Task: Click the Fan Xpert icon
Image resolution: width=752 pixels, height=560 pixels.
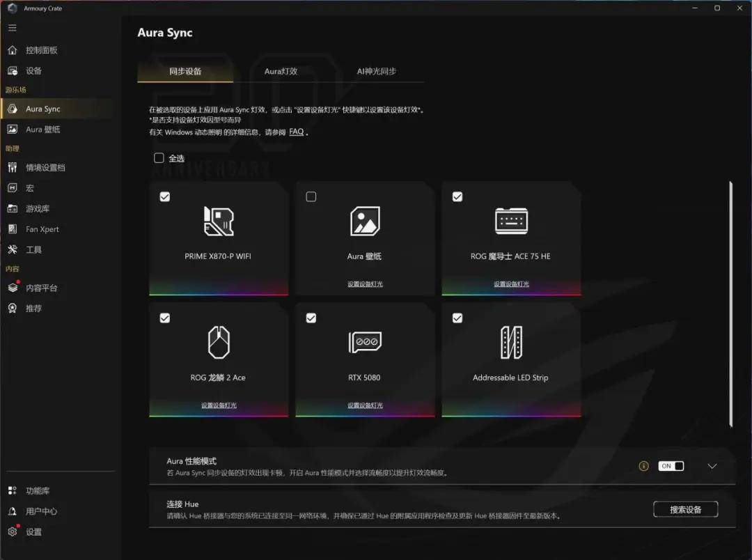Action: (x=13, y=229)
